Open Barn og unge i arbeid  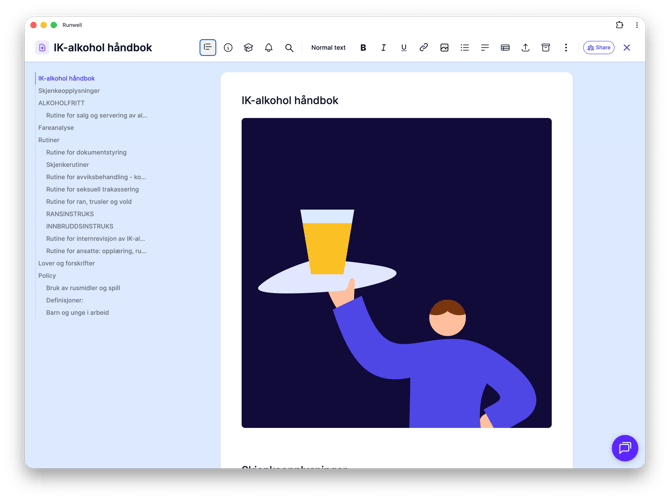point(77,313)
